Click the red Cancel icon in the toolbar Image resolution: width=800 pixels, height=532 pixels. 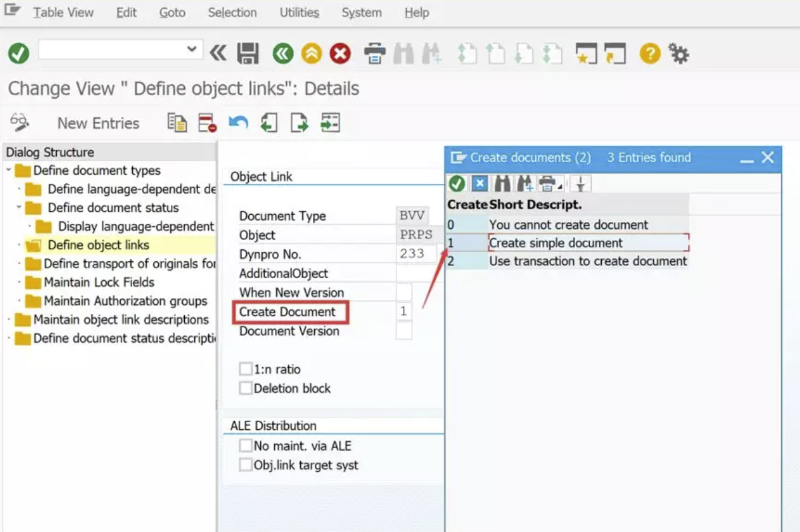(x=340, y=53)
